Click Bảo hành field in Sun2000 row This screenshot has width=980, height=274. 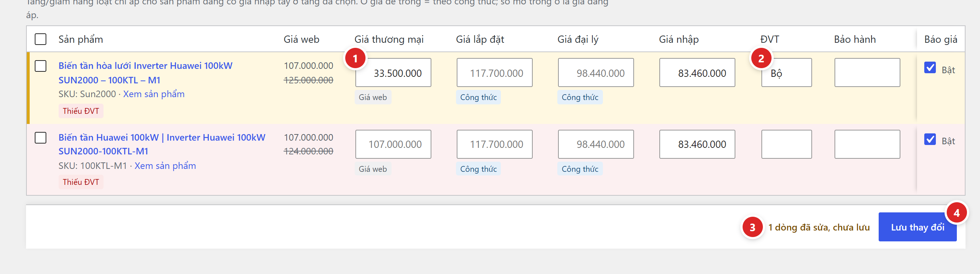point(867,72)
